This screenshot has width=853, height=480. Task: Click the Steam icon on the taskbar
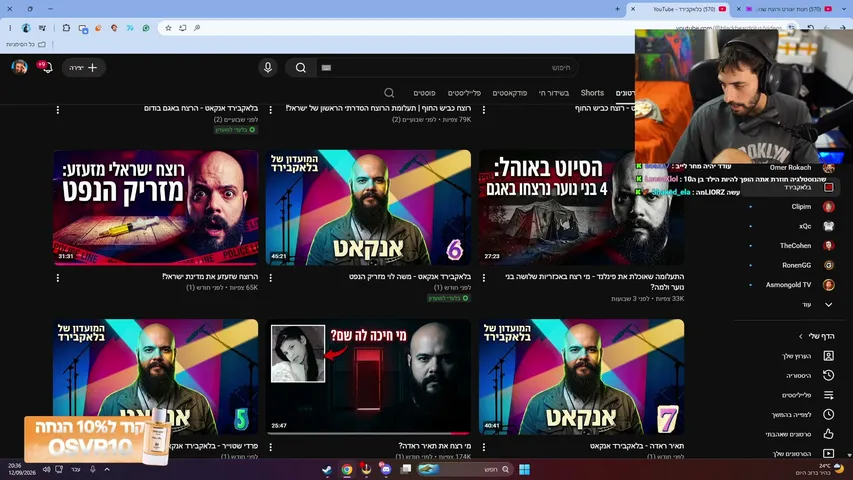pyautogui.click(x=327, y=469)
